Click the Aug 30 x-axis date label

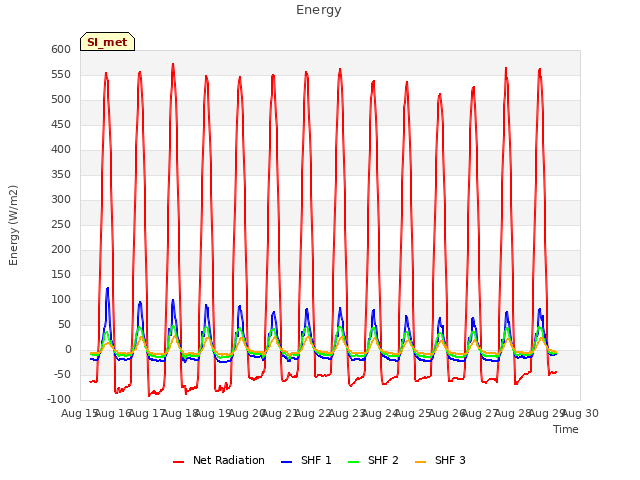[580, 413]
